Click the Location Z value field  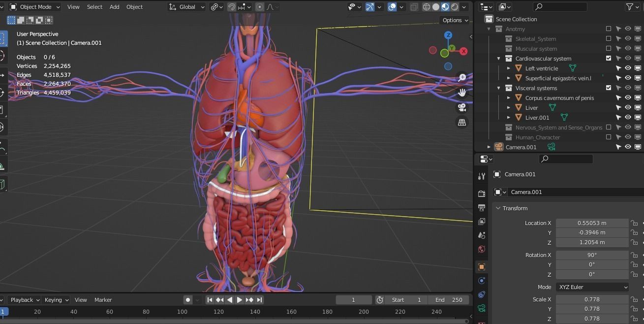pos(592,242)
